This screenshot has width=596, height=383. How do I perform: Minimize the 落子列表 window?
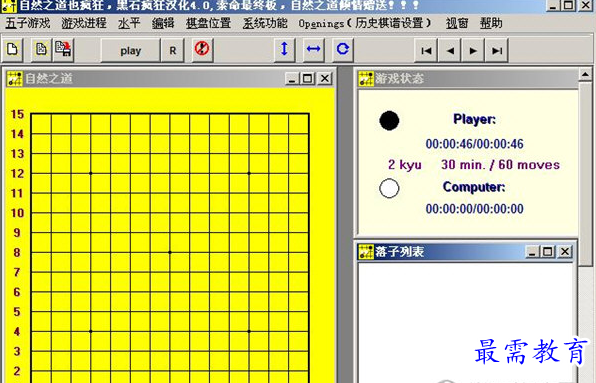point(532,252)
